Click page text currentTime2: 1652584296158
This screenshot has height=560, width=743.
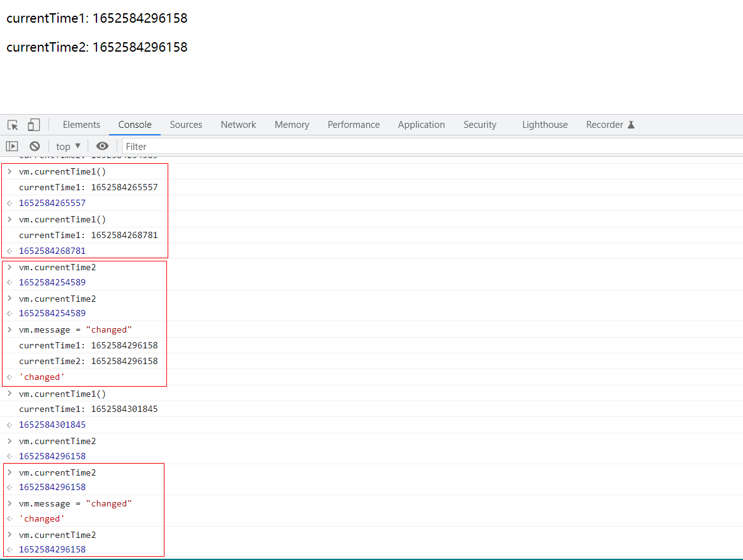click(x=97, y=47)
